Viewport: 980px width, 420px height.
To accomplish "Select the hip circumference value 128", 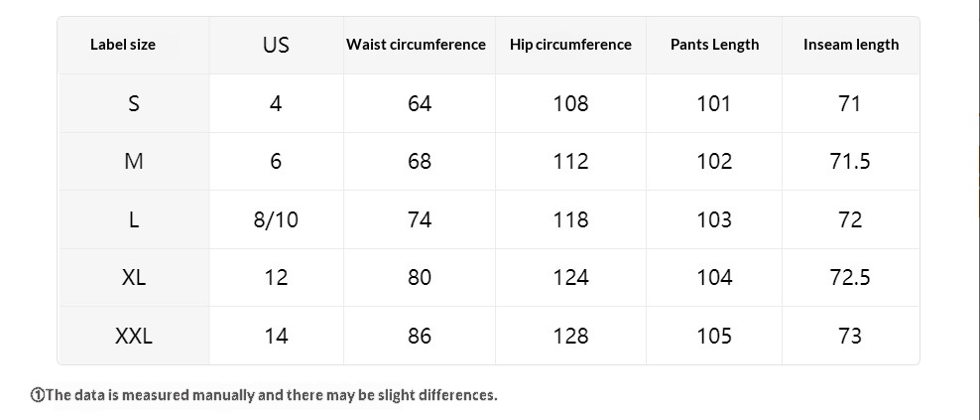I will (x=570, y=336).
